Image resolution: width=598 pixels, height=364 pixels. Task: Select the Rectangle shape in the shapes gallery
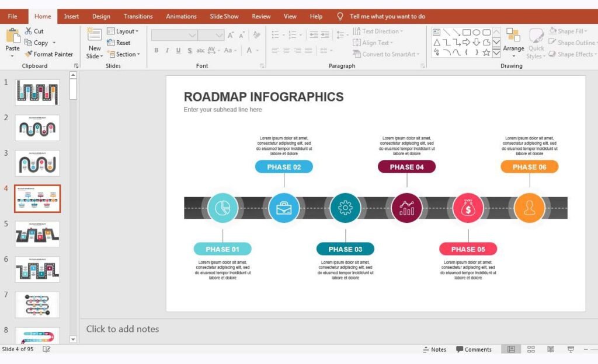(467, 32)
